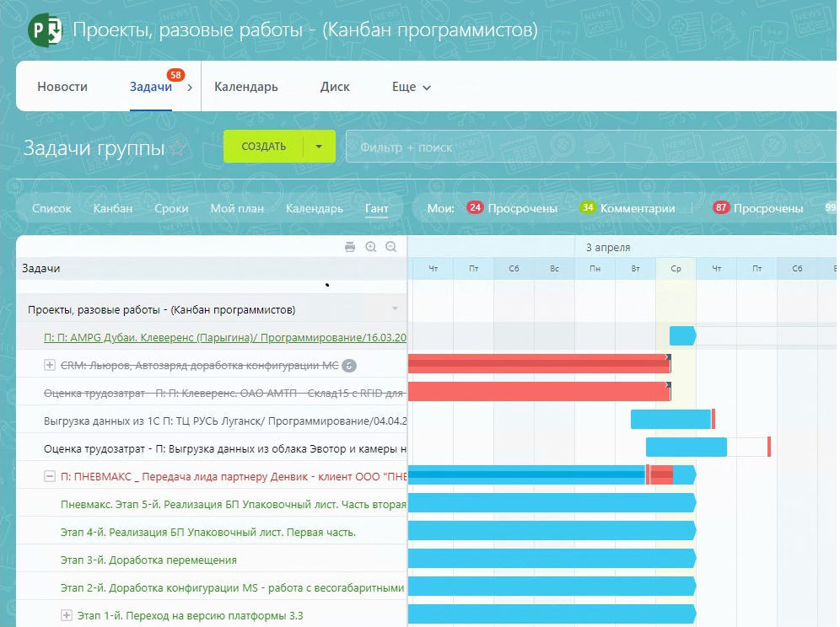Open the subtask count badge on CRM task
The image size is (840, 627).
pos(349,366)
